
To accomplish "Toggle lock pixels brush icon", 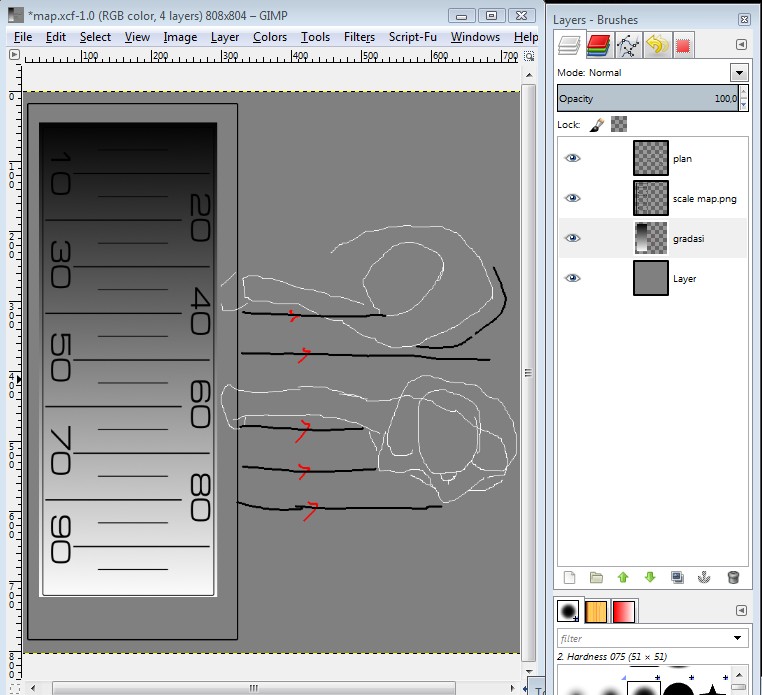I will [x=596, y=125].
